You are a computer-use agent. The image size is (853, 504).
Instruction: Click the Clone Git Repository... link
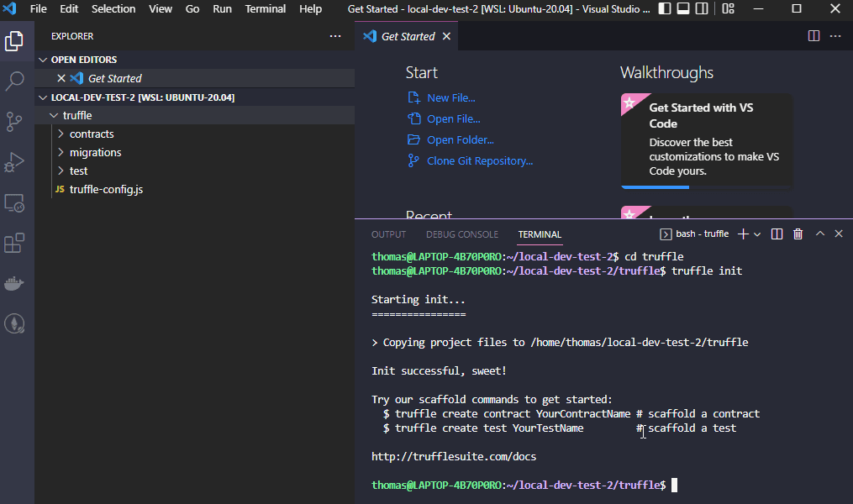point(480,161)
